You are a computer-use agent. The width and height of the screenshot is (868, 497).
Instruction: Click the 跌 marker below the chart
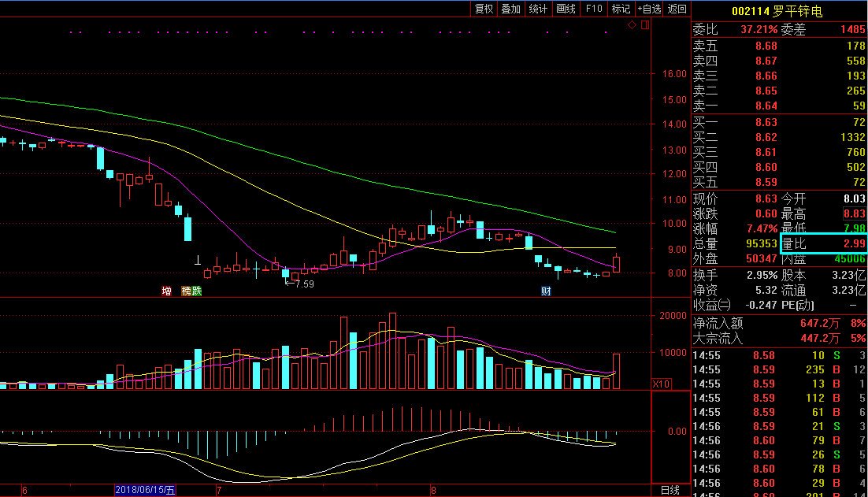pyautogui.click(x=197, y=291)
